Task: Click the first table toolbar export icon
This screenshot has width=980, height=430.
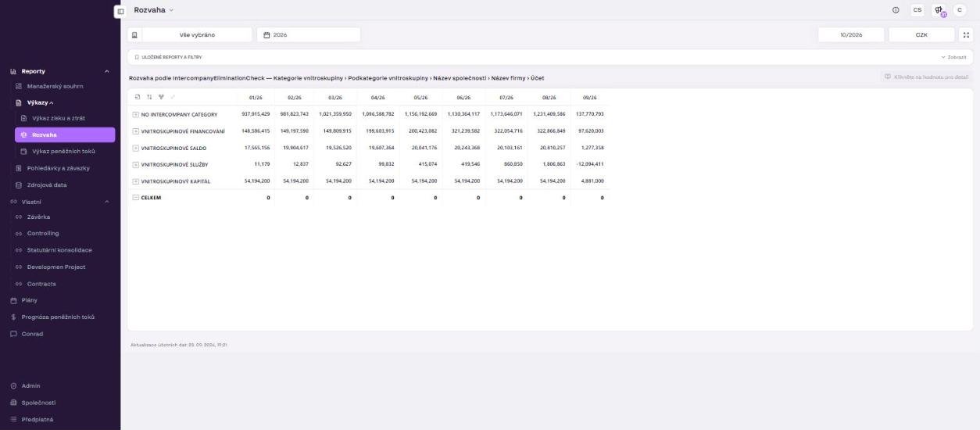Action: click(x=138, y=97)
